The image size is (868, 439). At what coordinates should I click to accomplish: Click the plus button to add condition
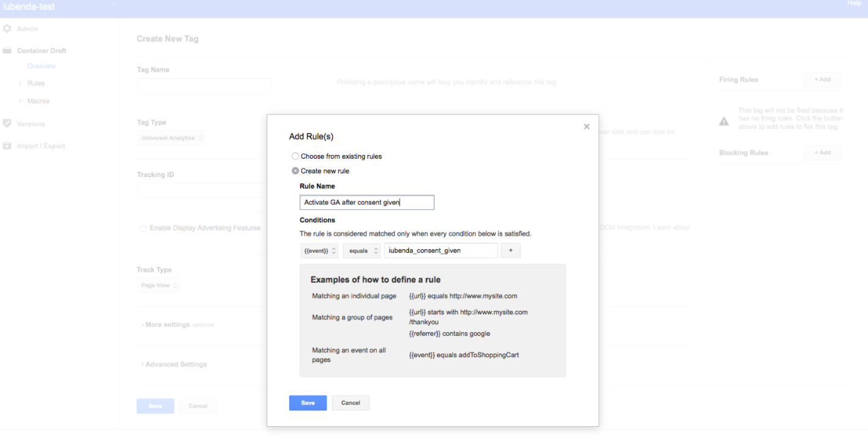coord(510,250)
